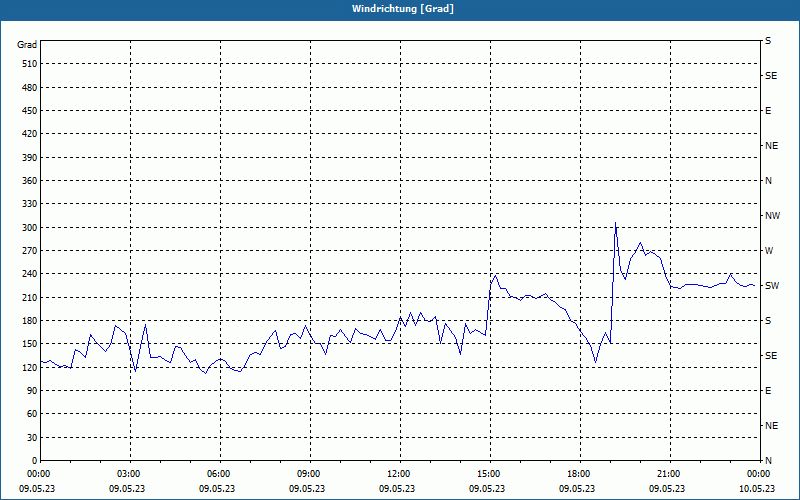The width and height of the screenshot is (800, 500).
Task: Select the 480 y-axis value
Action: pyautogui.click(x=30, y=87)
